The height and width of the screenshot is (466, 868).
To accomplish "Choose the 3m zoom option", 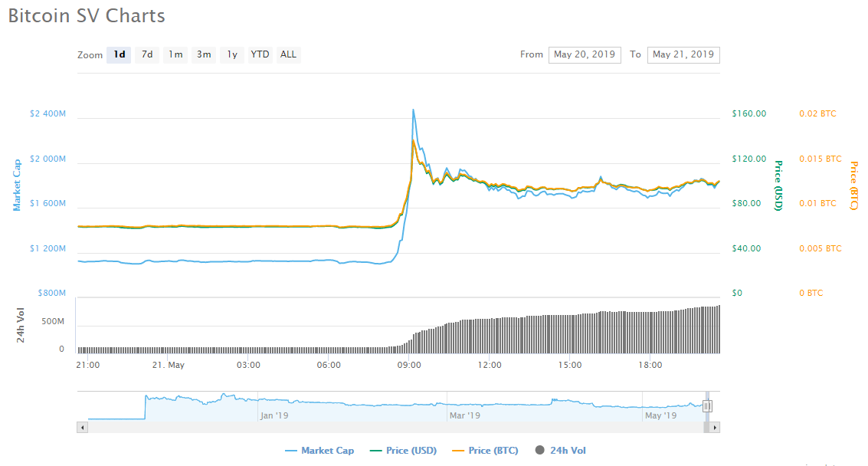I will point(204,54).
